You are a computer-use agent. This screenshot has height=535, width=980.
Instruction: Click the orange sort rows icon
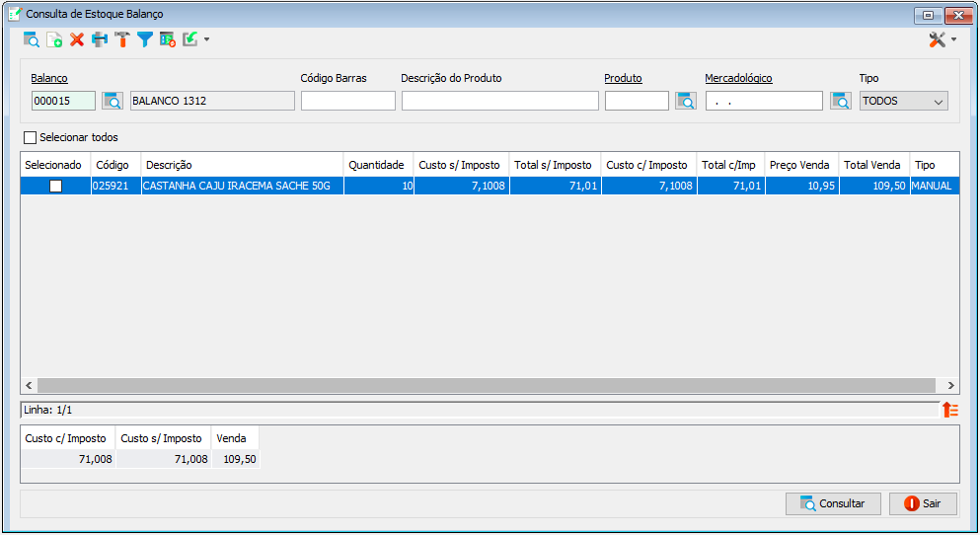coord(950,410)
